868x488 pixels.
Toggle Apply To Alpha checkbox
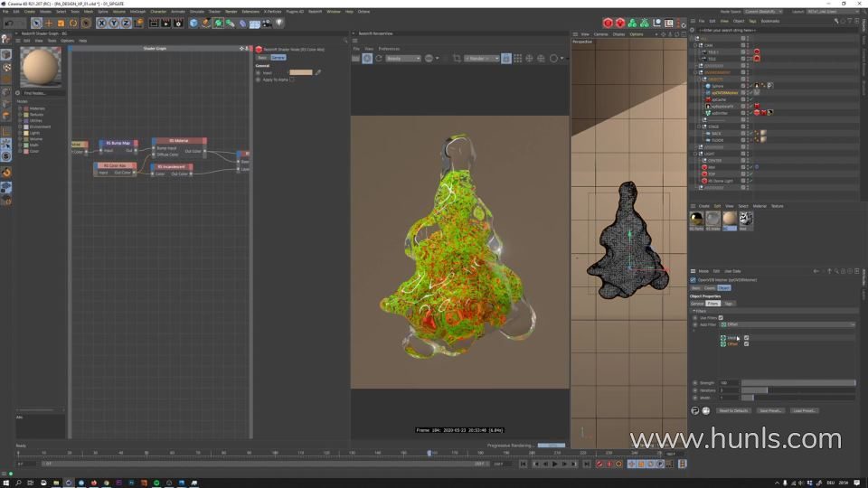coord(292,80)
